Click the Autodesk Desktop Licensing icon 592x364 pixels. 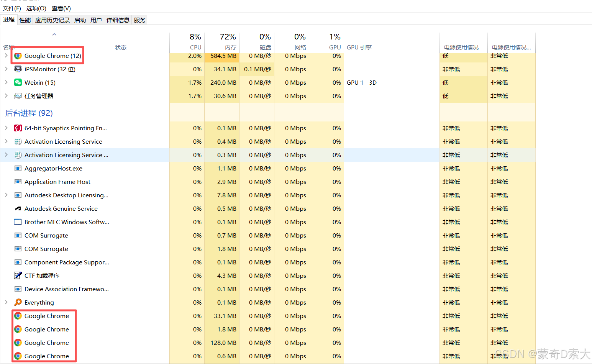pos(18,195)
